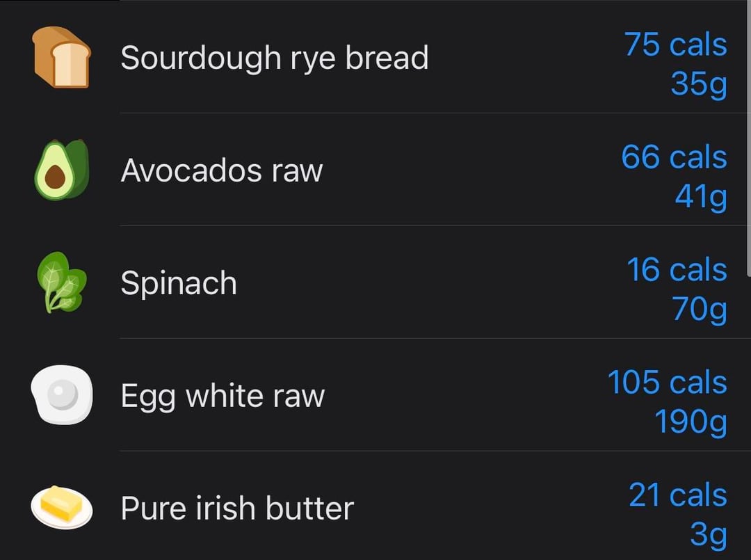This screenshot has width=751, height=560.
Task: Open the Pure irish butter entry
Action: click(237, 509)
